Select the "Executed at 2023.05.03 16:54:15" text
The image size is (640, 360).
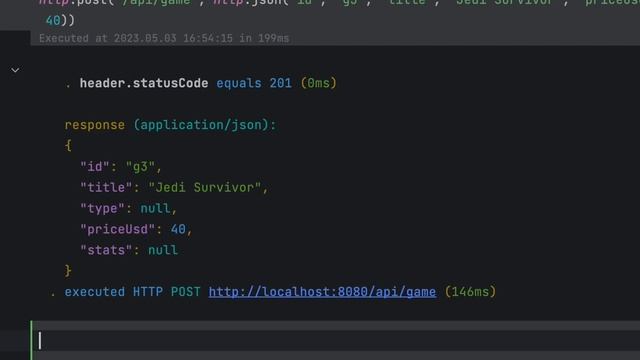136,38
